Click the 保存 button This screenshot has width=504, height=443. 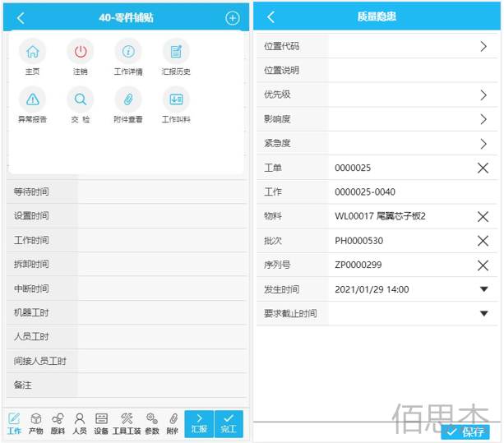click(465, 431)
